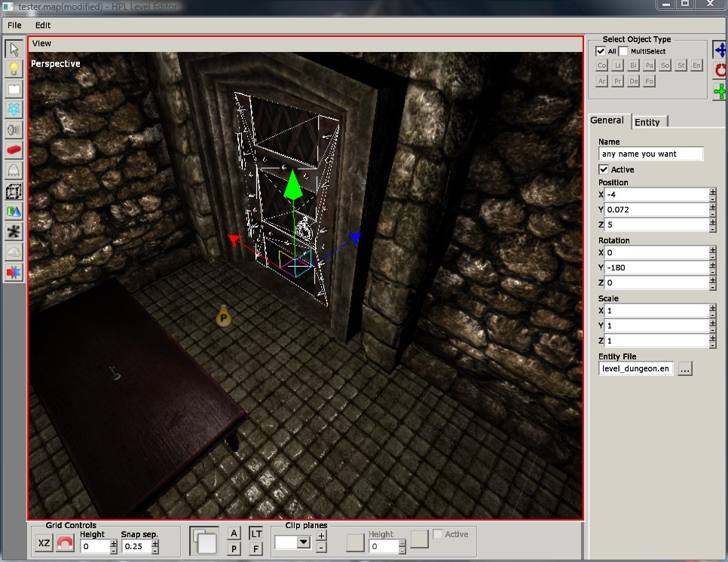
Task: Activate the speaker Sounds tool
Action: (x=14, y=130)
